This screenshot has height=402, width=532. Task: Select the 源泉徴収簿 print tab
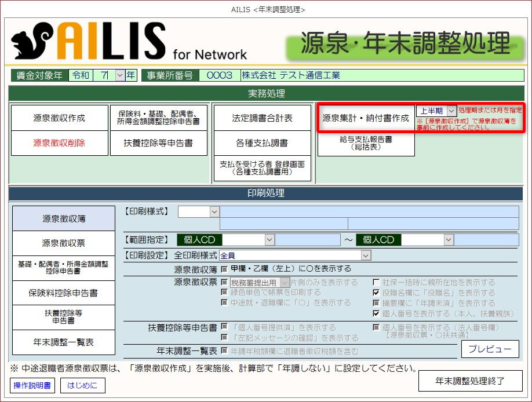pos(64,219)
